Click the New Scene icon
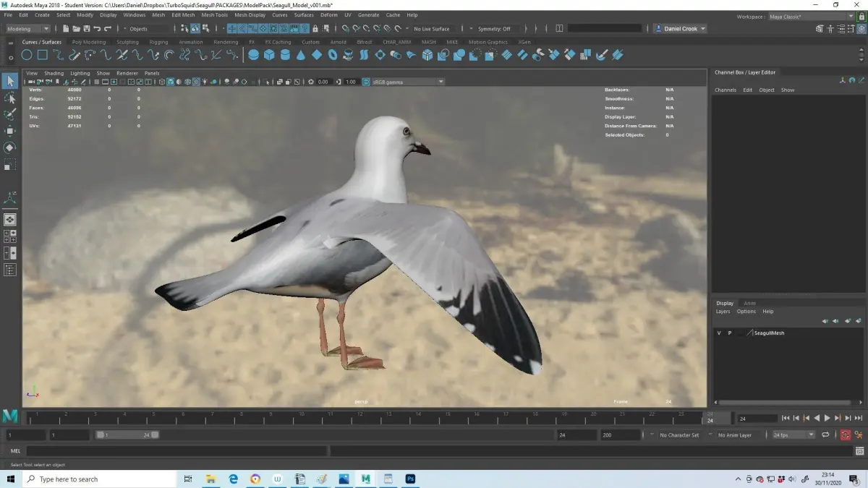 coord(66,29)
